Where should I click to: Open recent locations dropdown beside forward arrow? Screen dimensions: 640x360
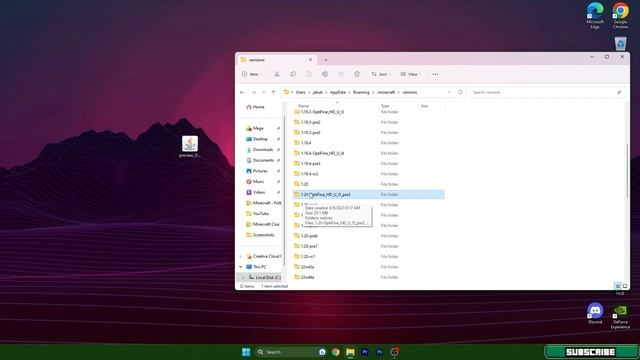[x=264, y=92]
